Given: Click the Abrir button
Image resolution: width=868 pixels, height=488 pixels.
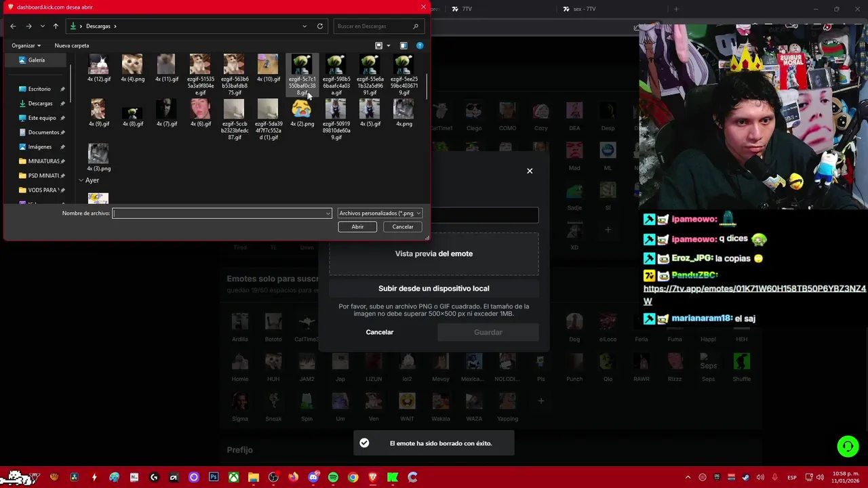Looking at the screenshot, I should pyautogui.click(x=357, y=227).
